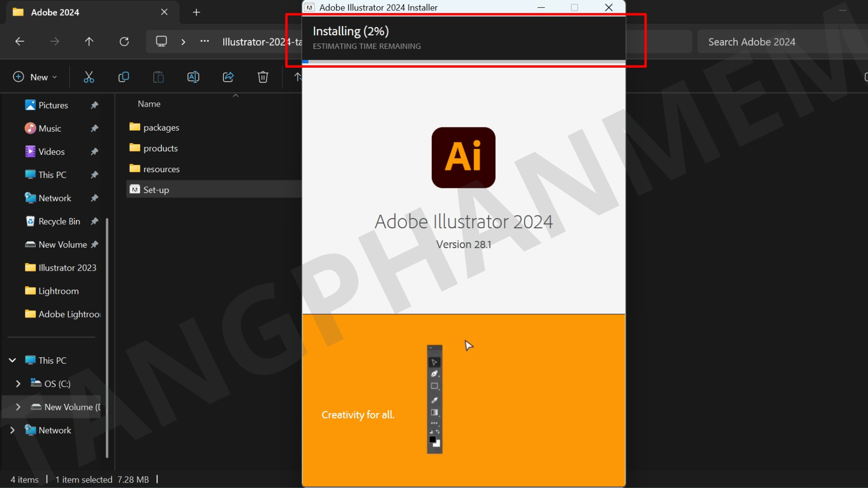This screenshot has height=488, width=868.
Task: Switch to the Adobe 2024 tab
Action: click(93, 12)
